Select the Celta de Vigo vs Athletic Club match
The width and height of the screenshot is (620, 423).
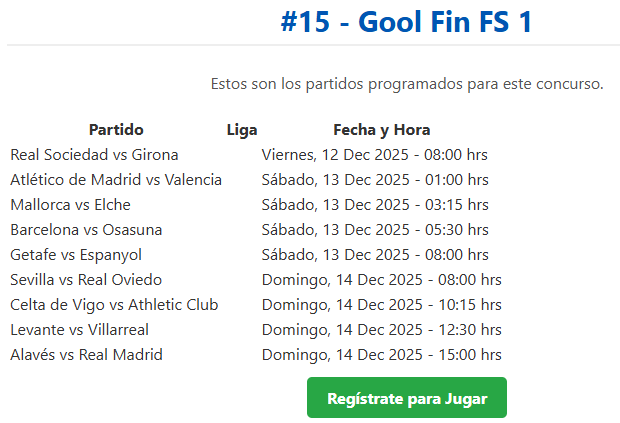pos(114,305)
